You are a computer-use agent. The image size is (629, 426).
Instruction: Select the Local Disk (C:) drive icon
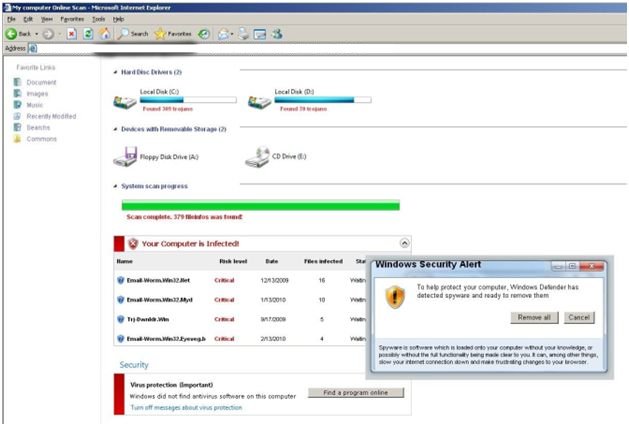point(125,101)
